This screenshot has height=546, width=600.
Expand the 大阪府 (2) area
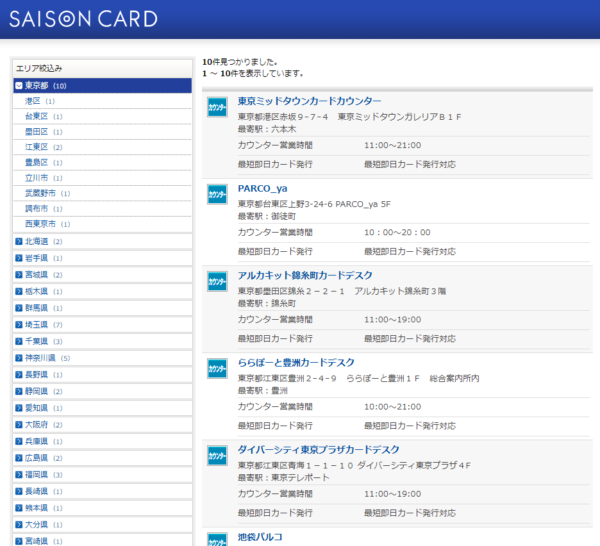click(103, 425)
